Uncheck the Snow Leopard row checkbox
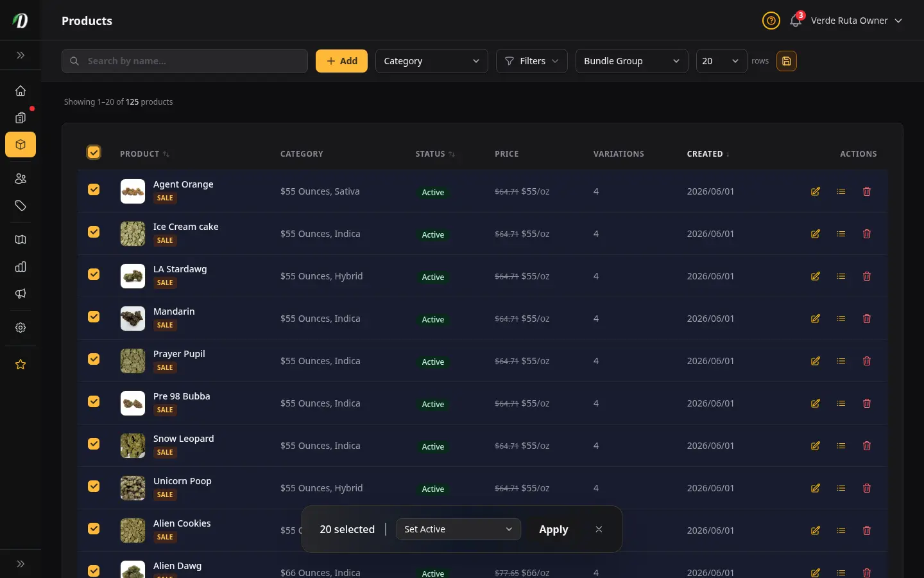Screen dimensions: 924x578 pyautogui.click(x=94, y=444)
